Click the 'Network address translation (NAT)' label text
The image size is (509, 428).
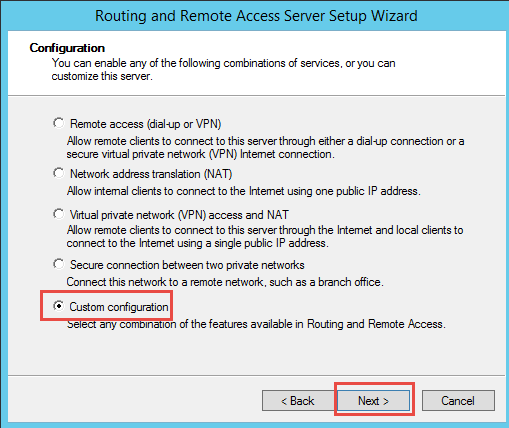[x=151, y=174]
